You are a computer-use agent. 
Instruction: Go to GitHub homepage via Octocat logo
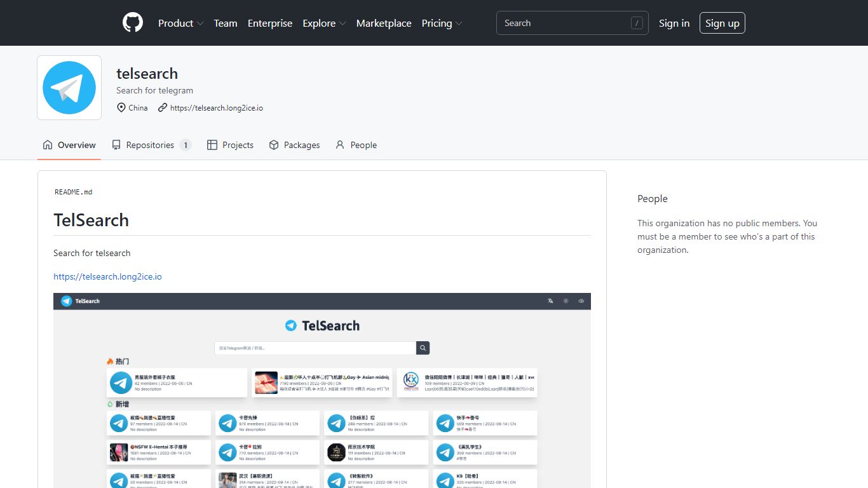coord(133,23)
